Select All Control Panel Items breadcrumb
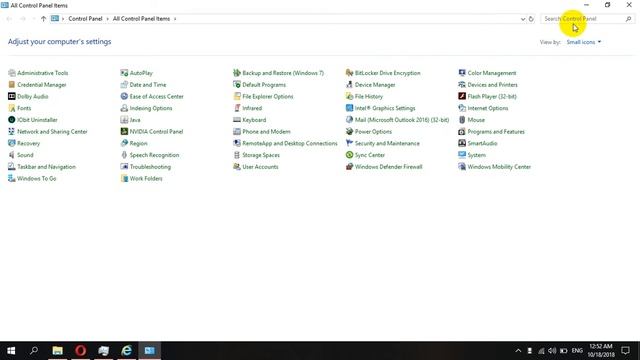Screen dimensions: 640x360 [x=141, y=19]
